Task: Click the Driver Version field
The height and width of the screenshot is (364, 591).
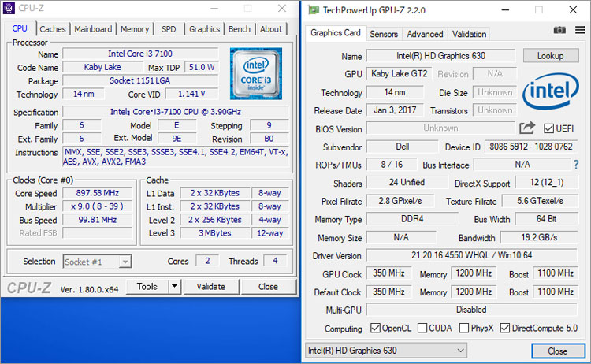Action: (471, 255)
